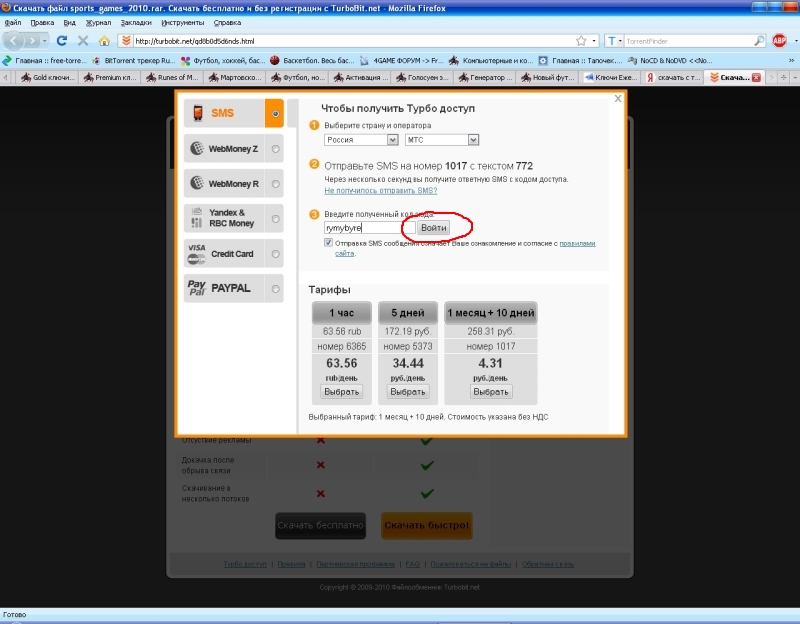This screenshot has width=800, height=624.
Task: Open the Правка menu
Action: point(42,22)
